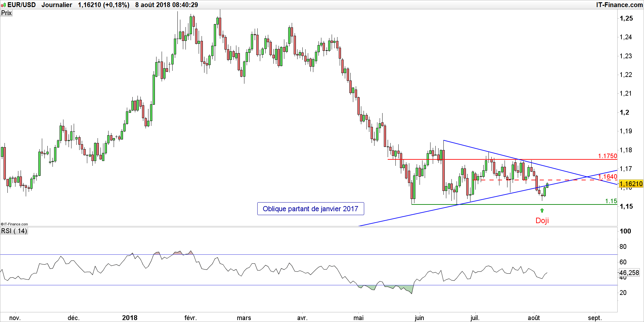Image resolution: width=644 pixels, height=322 pixels.
Task: Click the EUR/USD symbol title
Action: [x=22, y=5]
